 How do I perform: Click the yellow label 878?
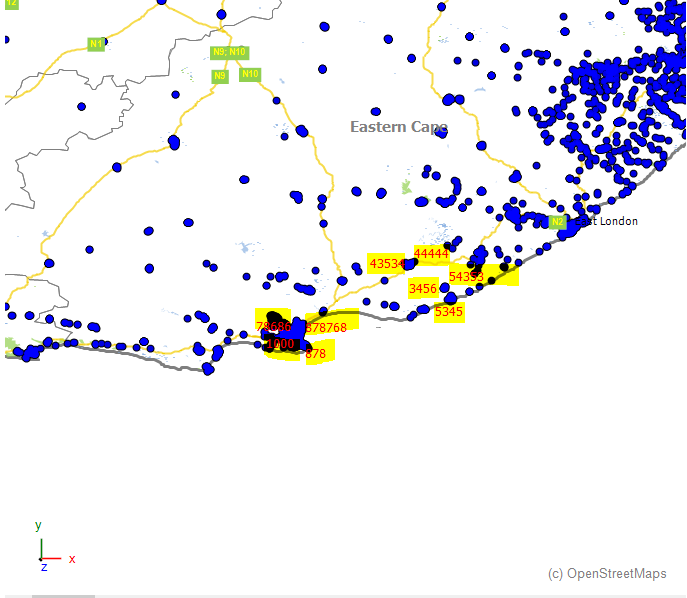(316, 353)
